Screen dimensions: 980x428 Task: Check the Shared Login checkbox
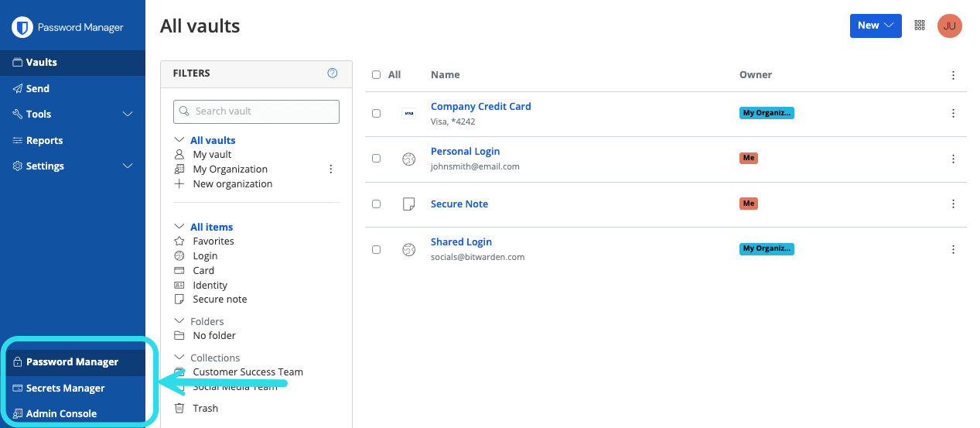click(377, 249)
